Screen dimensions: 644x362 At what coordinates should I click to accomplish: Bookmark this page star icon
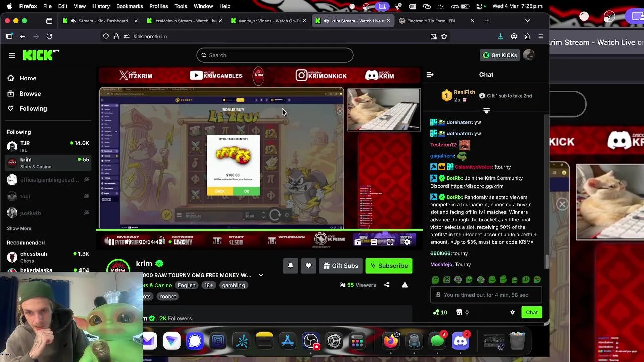pyautogui.click(x=444, y=36)
